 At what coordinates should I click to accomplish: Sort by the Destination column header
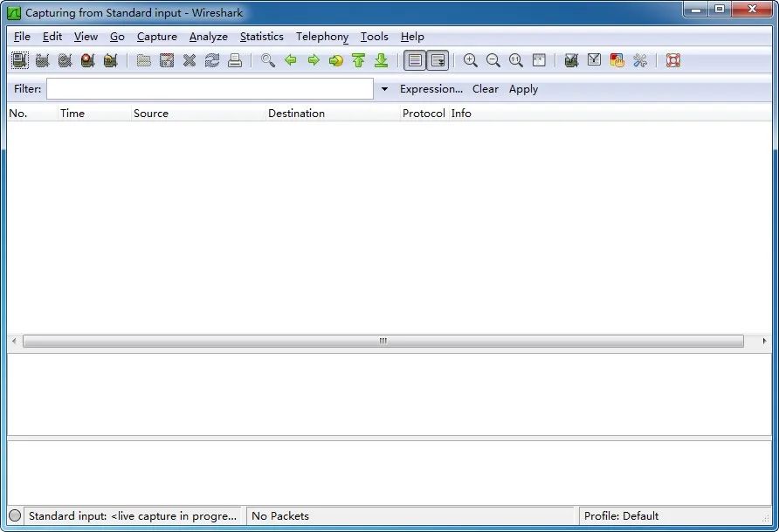(333, 114)
